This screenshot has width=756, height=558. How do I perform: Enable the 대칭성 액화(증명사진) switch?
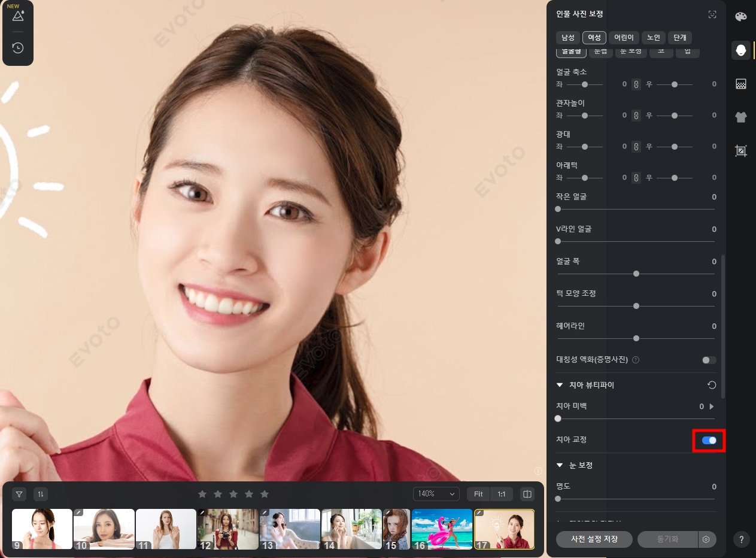tap(709, 360)
